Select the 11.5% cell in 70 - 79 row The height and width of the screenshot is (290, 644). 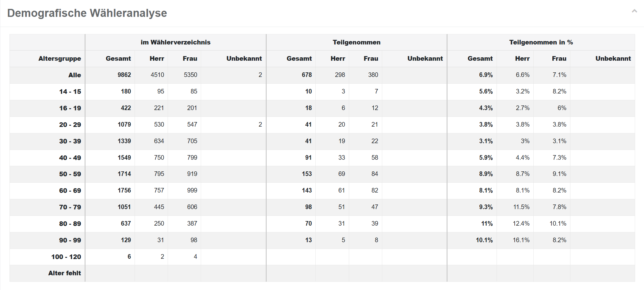[x=521, y=207]
